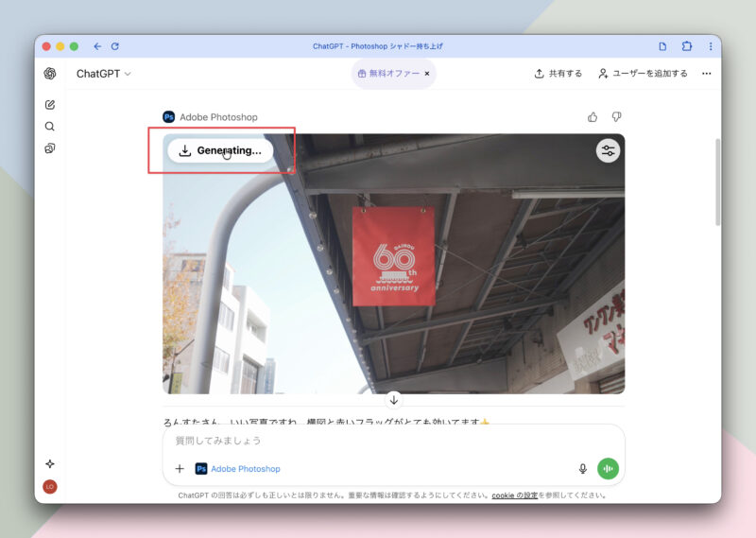Open the image library icon in the sidebar
The height and width of the screenshot is (538, 756).
[x=50, y=148]
